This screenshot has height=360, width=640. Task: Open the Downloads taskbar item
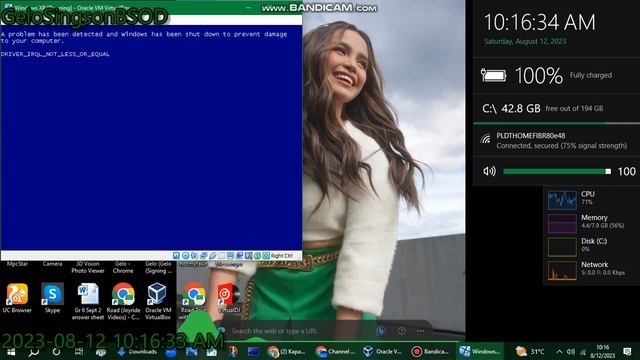coord(138,351)
